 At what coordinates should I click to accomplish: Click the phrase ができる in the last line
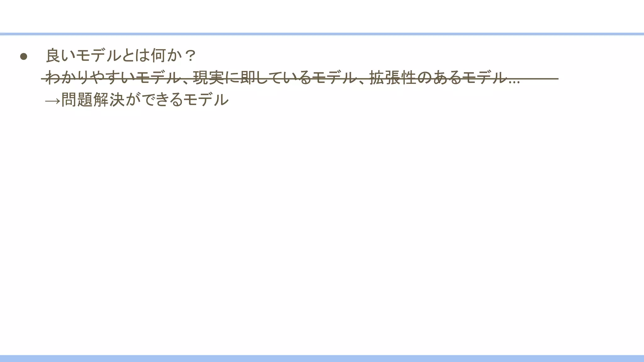click(x=154, y=100)
